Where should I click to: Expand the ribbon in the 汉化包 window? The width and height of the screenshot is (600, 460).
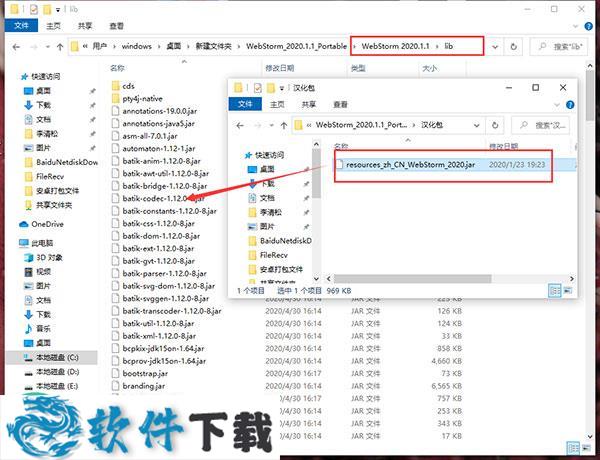[x=557, y=105]
